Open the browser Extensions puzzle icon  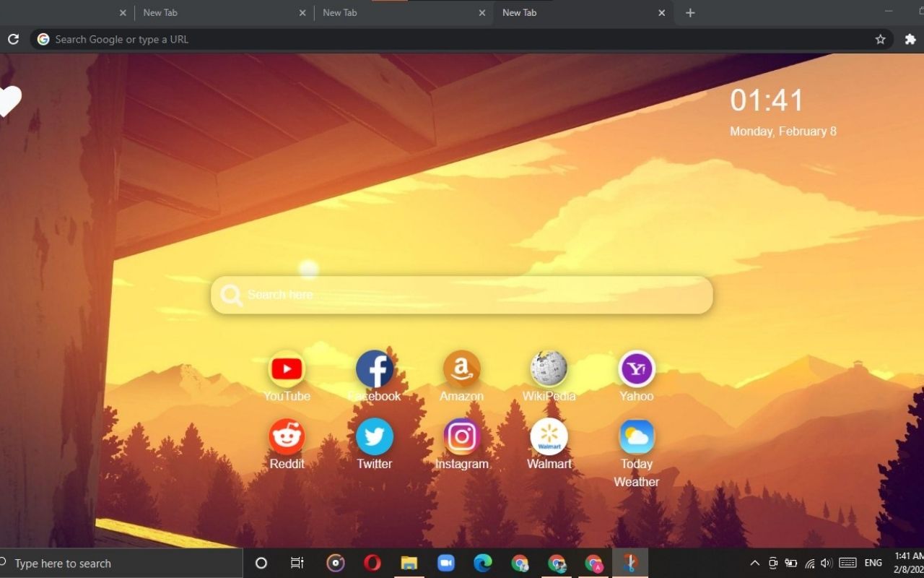coord(910,39)
